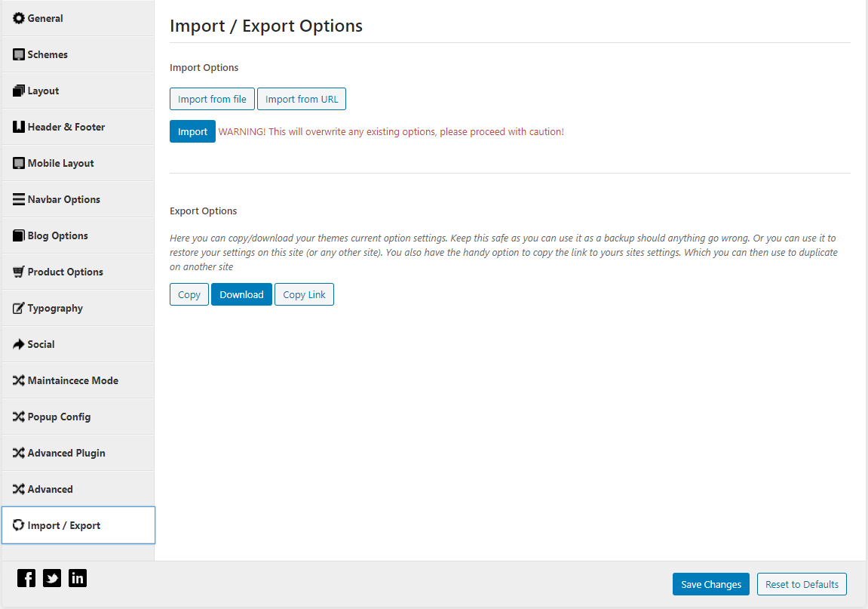Choose Import from URL
Viewport: 868px width, 609px height.
click(302, 99)
